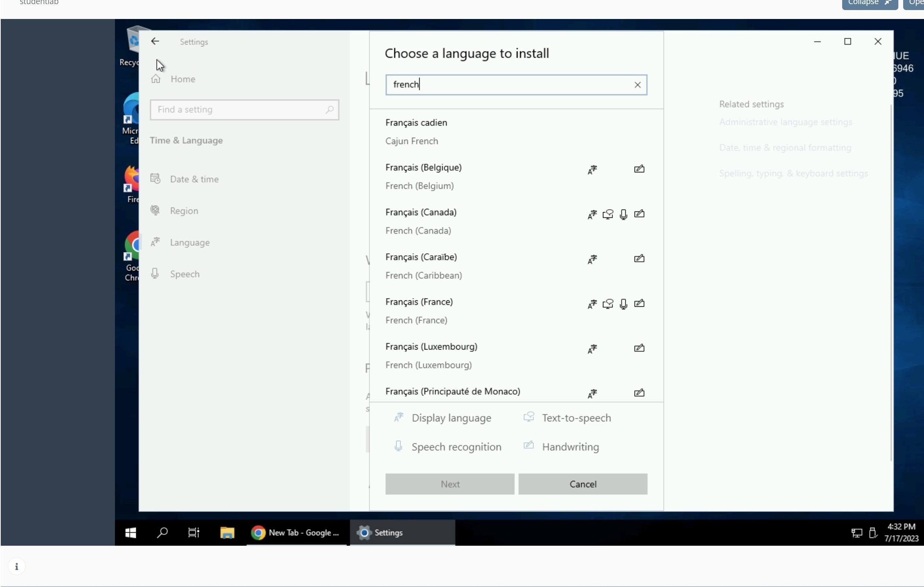Click the Handwriting legend icon
Image resolution: width=924 pixels, height=587 pixels.
[x=529, y=445]
